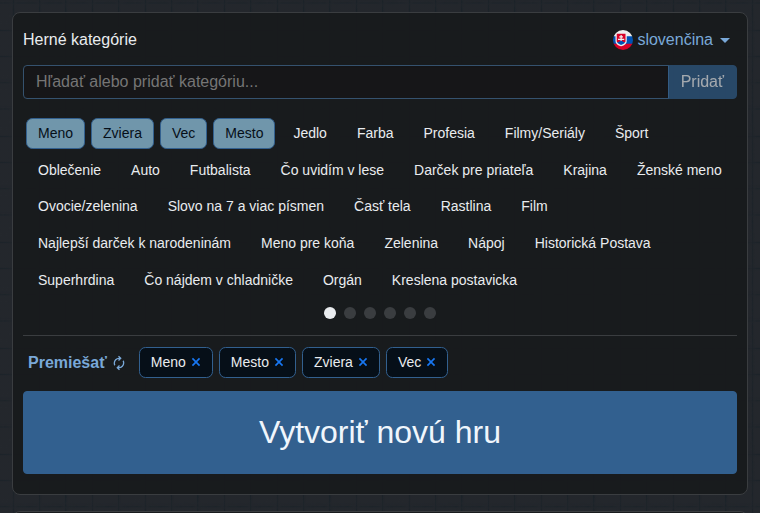Remove Zviera via its X icon

point(363,362)
